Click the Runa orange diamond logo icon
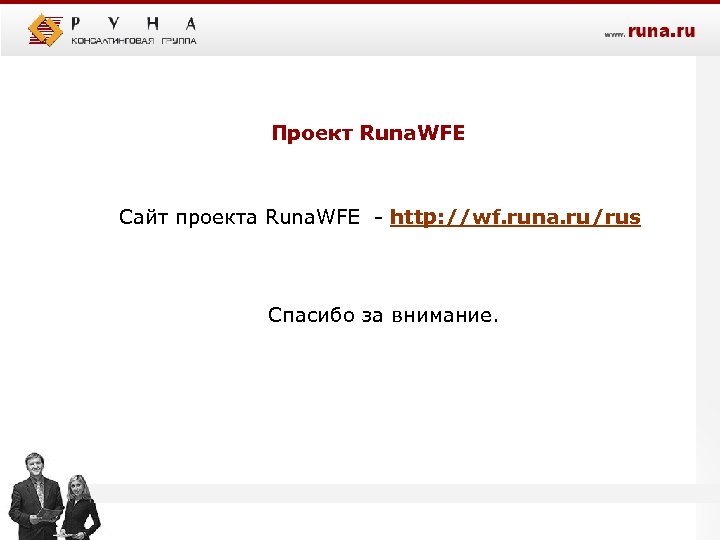 tap(45, 30)
